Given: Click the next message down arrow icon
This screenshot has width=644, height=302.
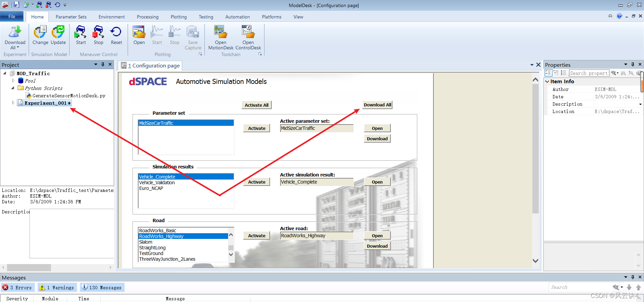Looking at the screenshot, I should (x=629, y=287).
